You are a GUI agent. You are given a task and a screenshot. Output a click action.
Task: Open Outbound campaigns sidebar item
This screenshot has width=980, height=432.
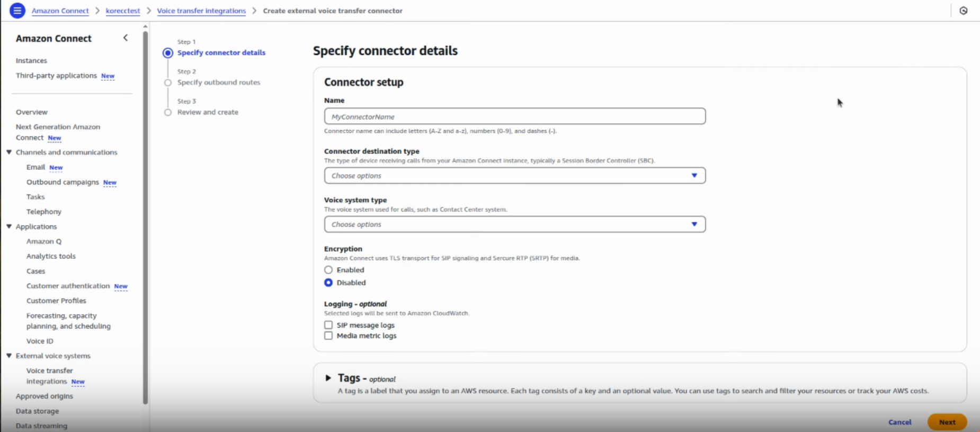click(x=63, y=182)
